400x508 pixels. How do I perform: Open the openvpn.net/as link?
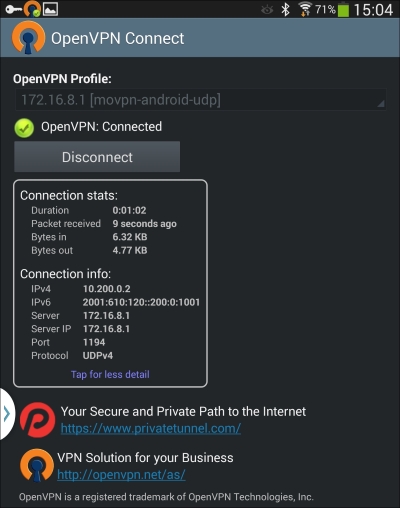[121, 474]
